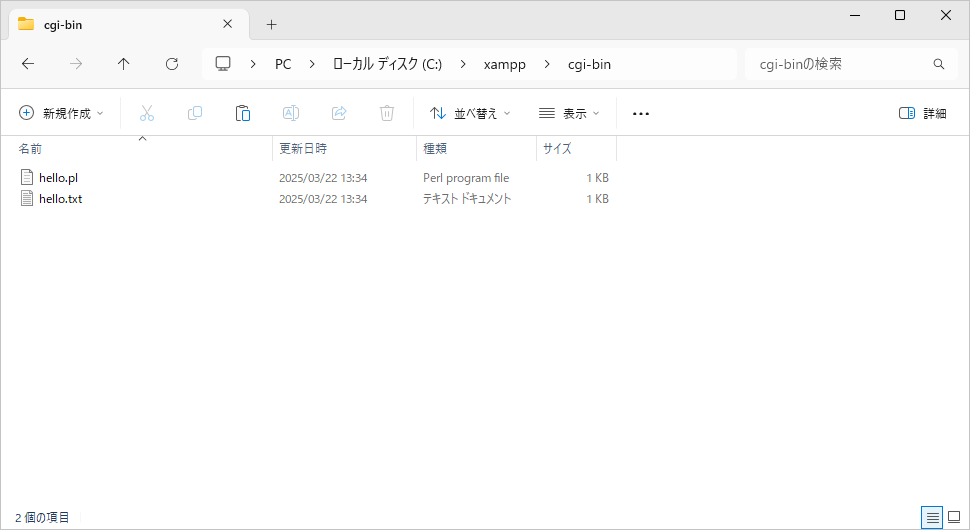970x530 pixels.
Task: Click the folder icon on cgi-bin tab
Action: coord(26,24)
